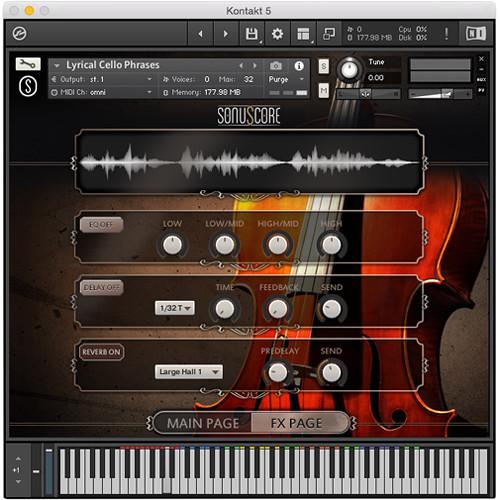This screenshot has width=500, height=500.
Task: Expand the instrument name dropdown arrow
Action: pos(57,65)
